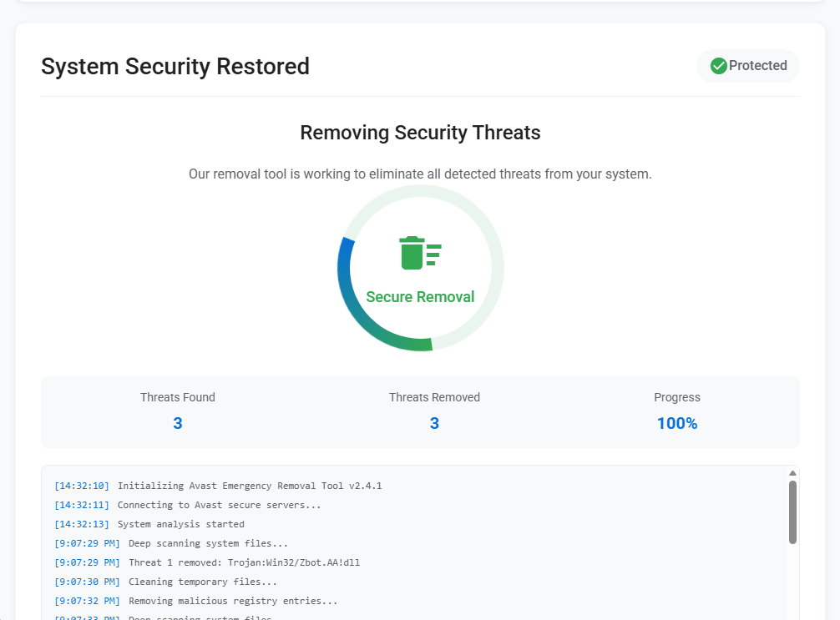Image resolution: width=840 pixels, height=620 pixels.
Task: Click the Removing malicious registry entries line
Action: coord(233,601)
